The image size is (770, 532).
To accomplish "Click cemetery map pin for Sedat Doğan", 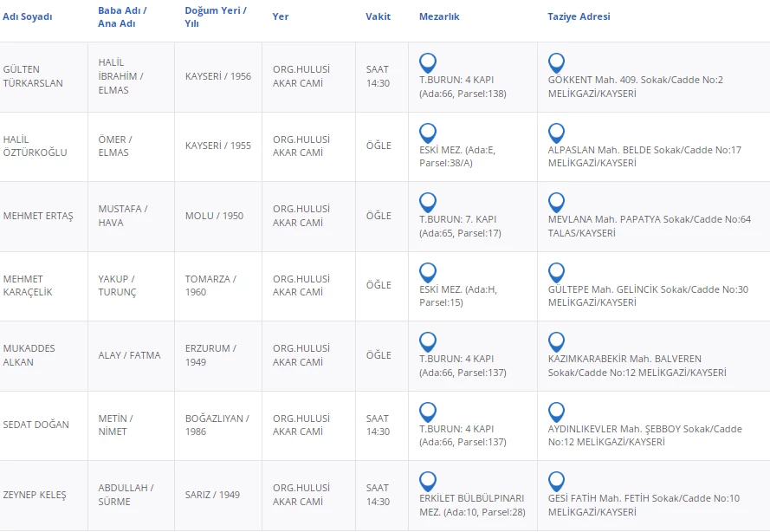I will click(428, 412).
